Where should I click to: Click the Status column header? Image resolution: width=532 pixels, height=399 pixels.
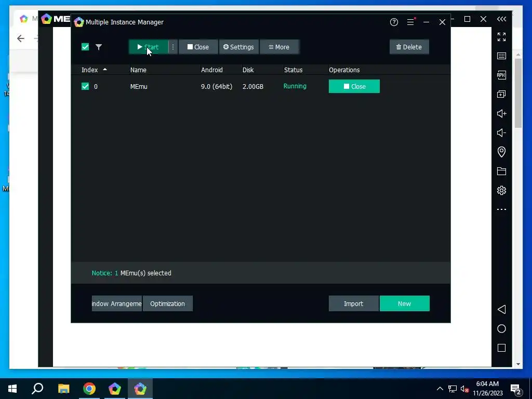[x=293, y=70]
